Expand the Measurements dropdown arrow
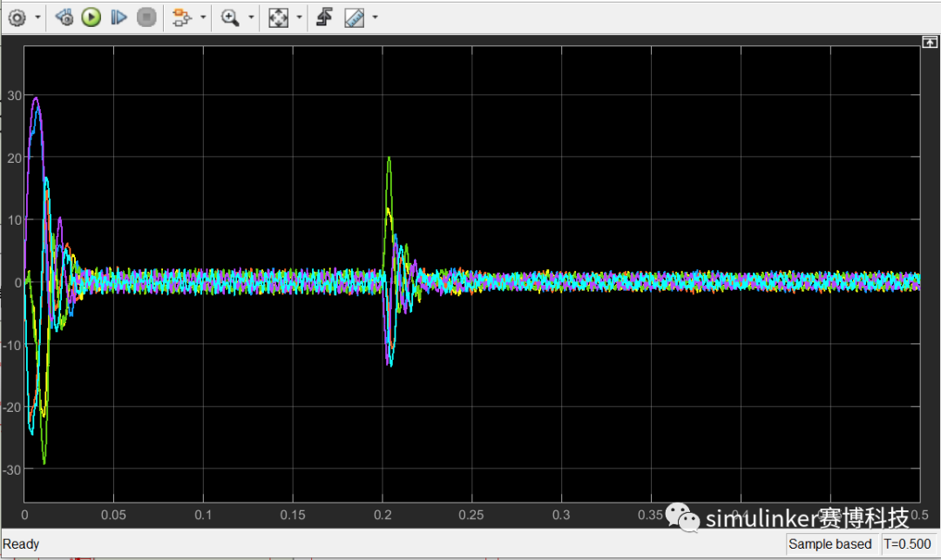Screen dimensions: 941x560 pyautogui.click(x=375, y=17)
